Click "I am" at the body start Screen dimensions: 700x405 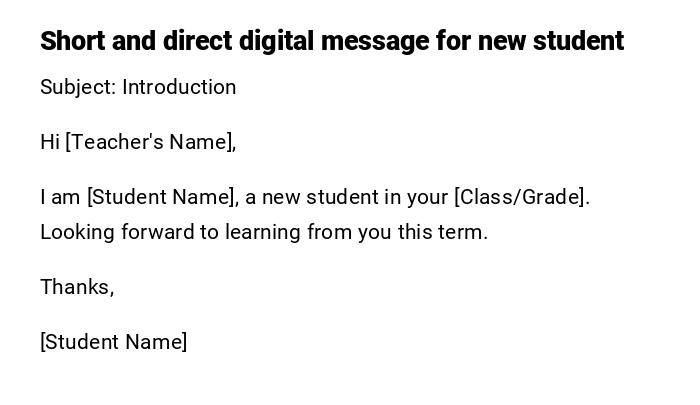pyautogui.click(x=60, y=197)
